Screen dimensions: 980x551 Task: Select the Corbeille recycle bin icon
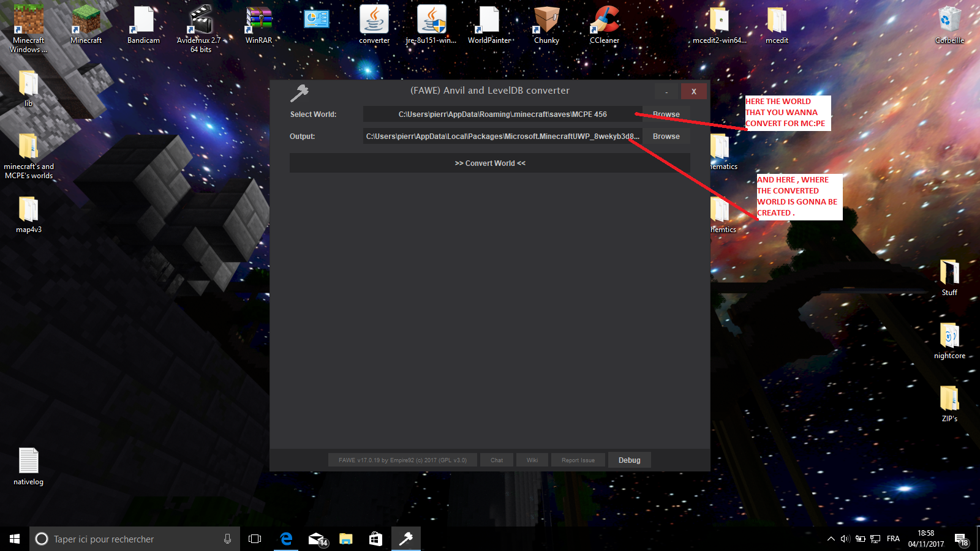point(949,26)
